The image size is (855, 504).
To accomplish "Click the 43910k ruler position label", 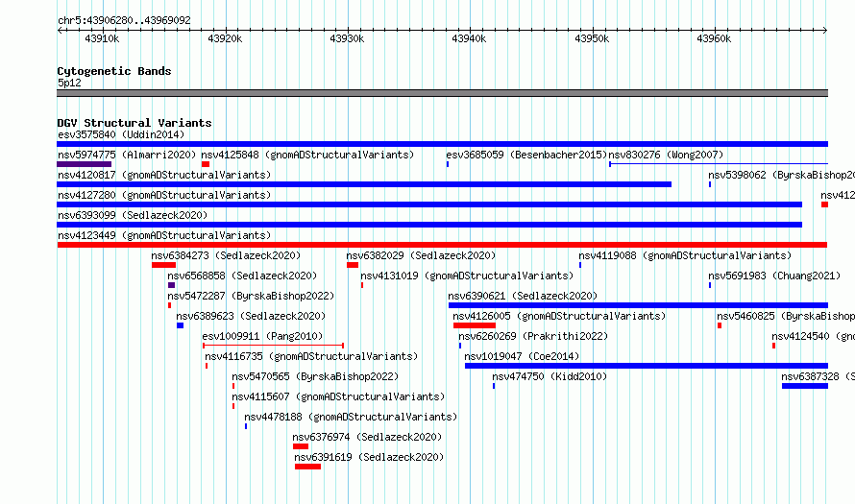I will (102, 38).
